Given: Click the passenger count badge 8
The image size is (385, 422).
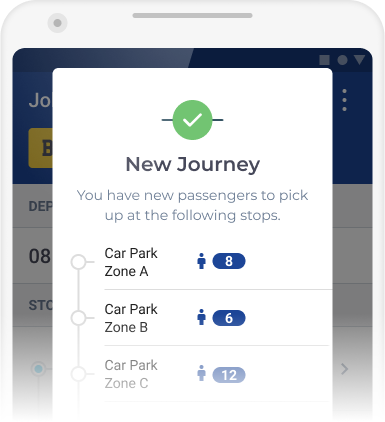Looking at the screenshot, I should 229,261.
